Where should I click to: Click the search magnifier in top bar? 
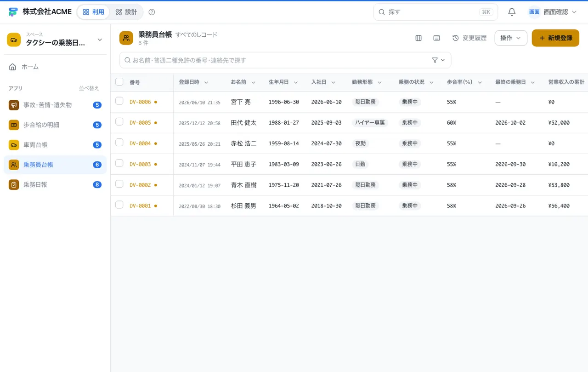point(381,12)
